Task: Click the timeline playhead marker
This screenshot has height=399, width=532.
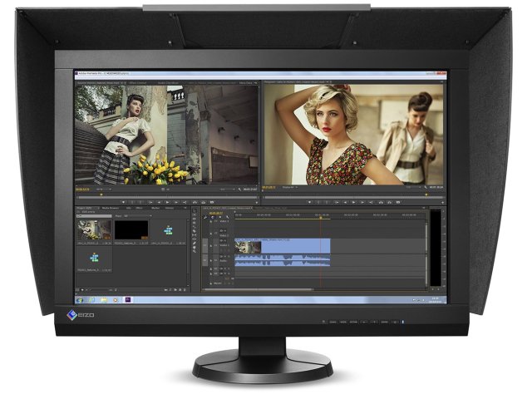Action: click(x=321, y=218)
